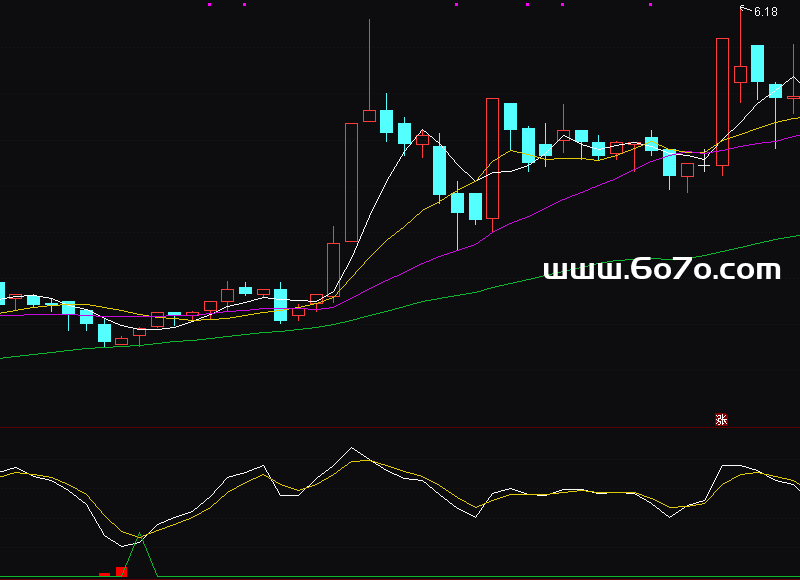Click the green spike peak in indicator panel

point(141,536)
